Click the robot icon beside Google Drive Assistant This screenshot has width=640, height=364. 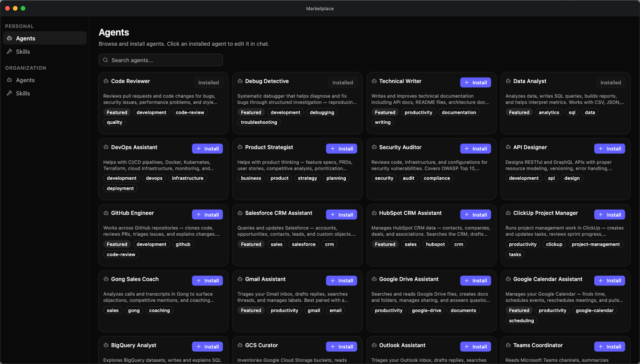374,279
